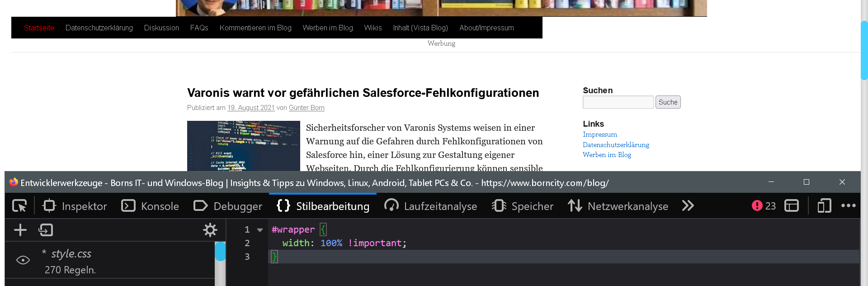
Task: Show more devtools tabs chevron
Action: (x=688, y=206)
